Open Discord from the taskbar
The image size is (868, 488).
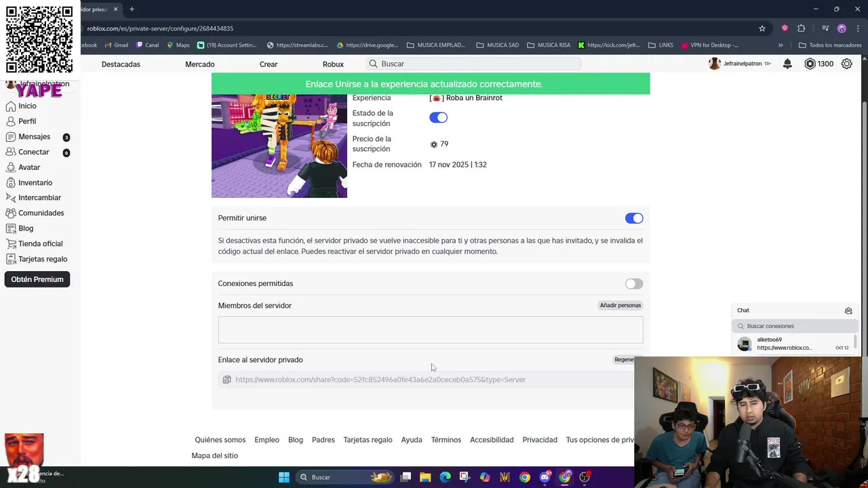pyautogui.click(x=545, y=477)
